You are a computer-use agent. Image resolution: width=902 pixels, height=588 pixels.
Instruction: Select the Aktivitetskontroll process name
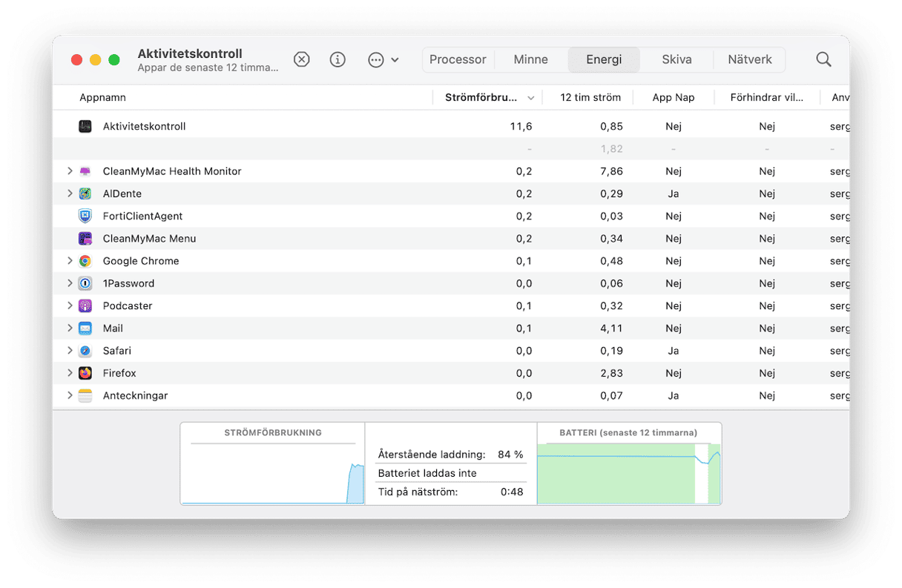145,127
